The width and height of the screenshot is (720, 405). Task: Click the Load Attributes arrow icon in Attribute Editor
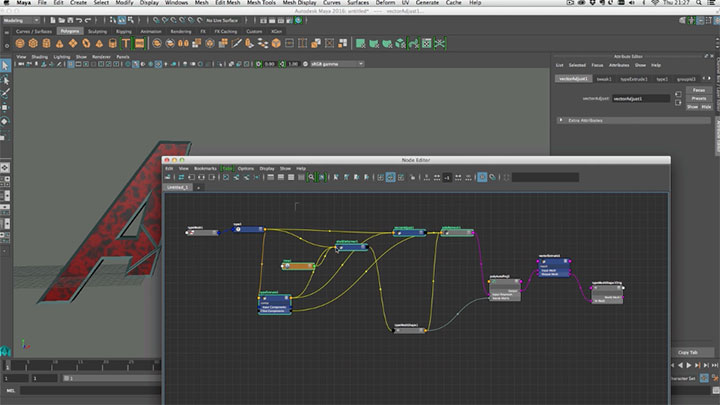pos(678,94)
